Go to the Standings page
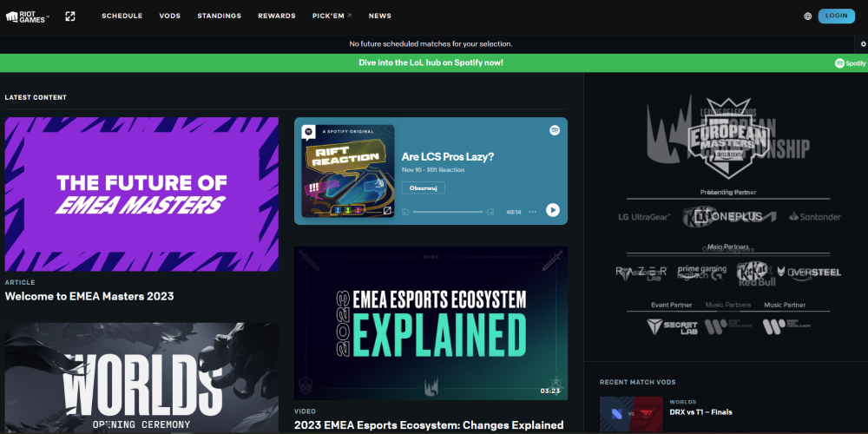This screenshot has height=434, width=868. click(x=220, y=16)
